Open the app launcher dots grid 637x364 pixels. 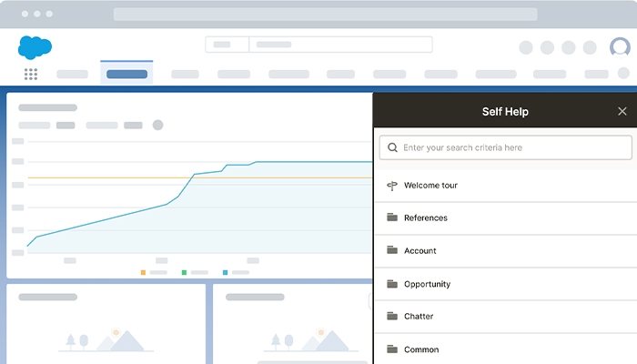31,74
